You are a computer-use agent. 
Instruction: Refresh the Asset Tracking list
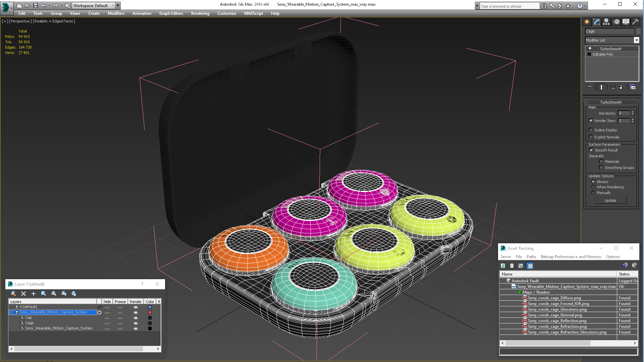(503, 266)
